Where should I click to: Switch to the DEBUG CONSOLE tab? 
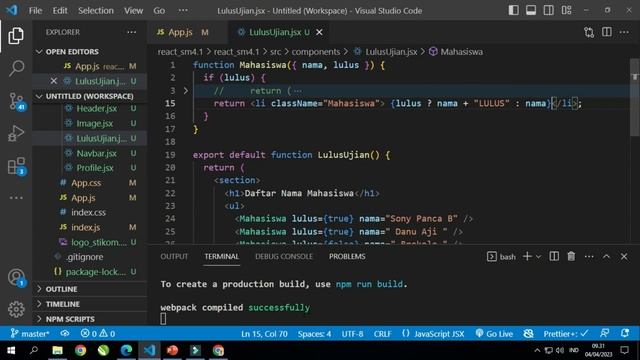tap(284, 257)
